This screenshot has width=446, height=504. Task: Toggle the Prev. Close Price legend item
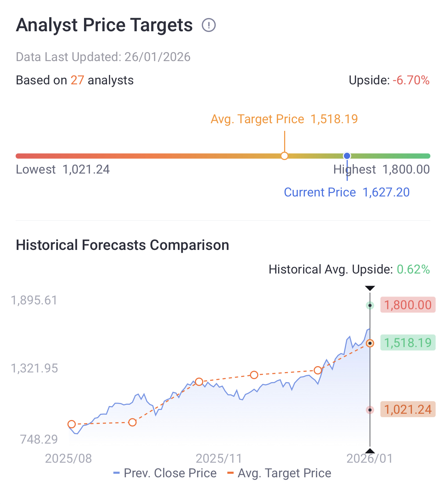coord(165,473)
